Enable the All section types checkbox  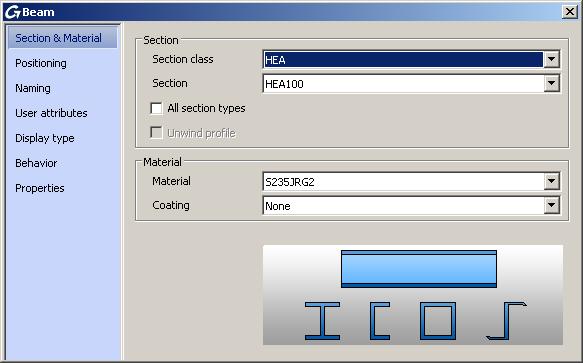click(x=156, y=108)
